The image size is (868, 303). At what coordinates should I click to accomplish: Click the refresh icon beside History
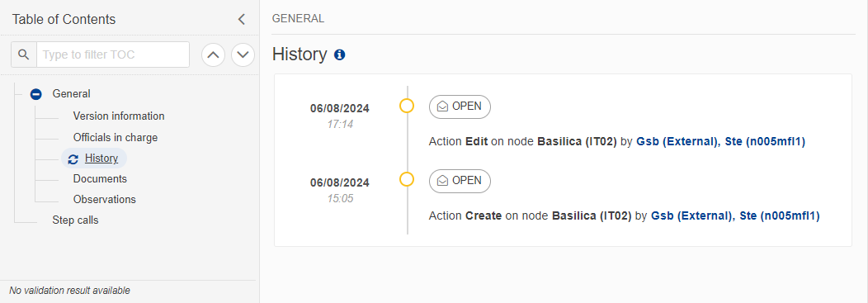tap(73, 159)
